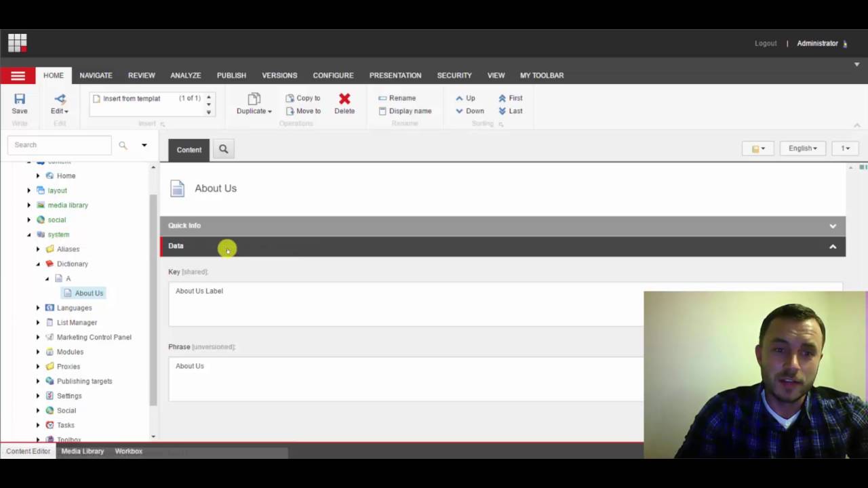Viewport: 868px width, 488px height.
Task: Open the red hamburger menu button
Action: point(18,75)
